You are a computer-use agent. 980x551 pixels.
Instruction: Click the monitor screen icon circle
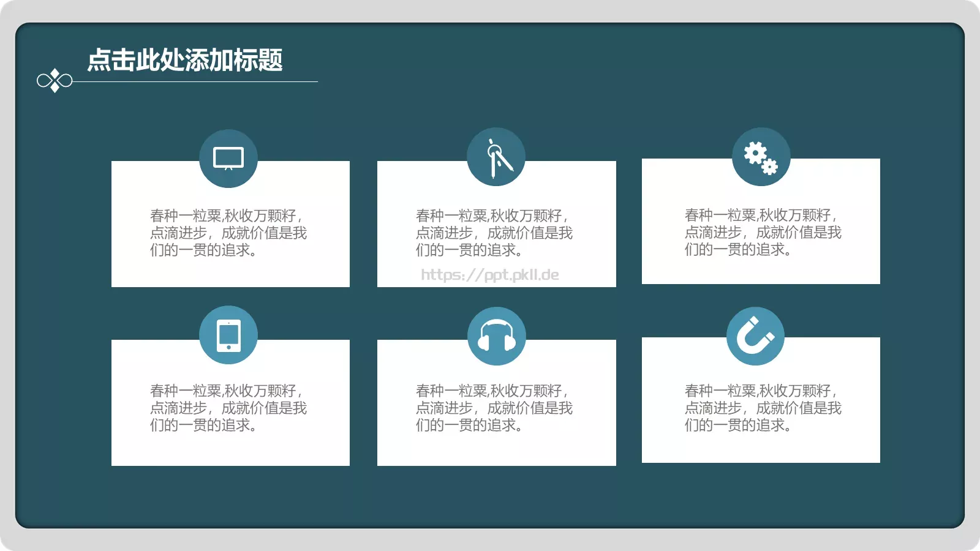228,159
